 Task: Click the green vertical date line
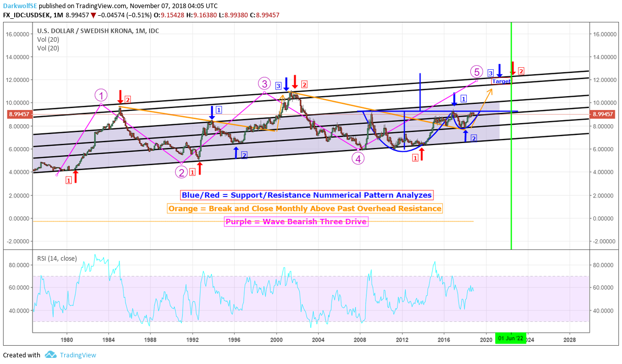(x=511, y=136)
